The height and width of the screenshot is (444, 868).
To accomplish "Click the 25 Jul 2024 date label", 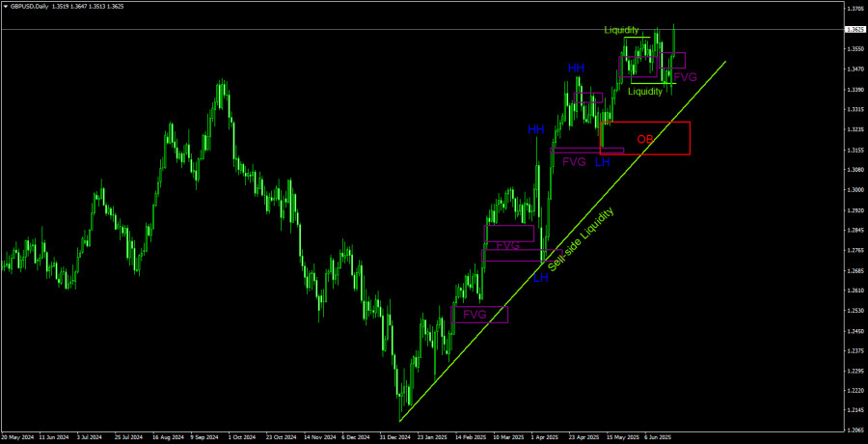I will click(130, 437).
